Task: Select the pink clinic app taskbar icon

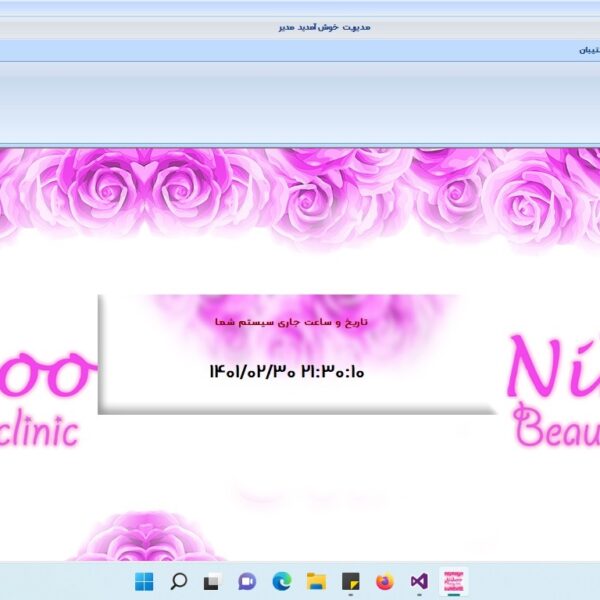Action: 453,581
